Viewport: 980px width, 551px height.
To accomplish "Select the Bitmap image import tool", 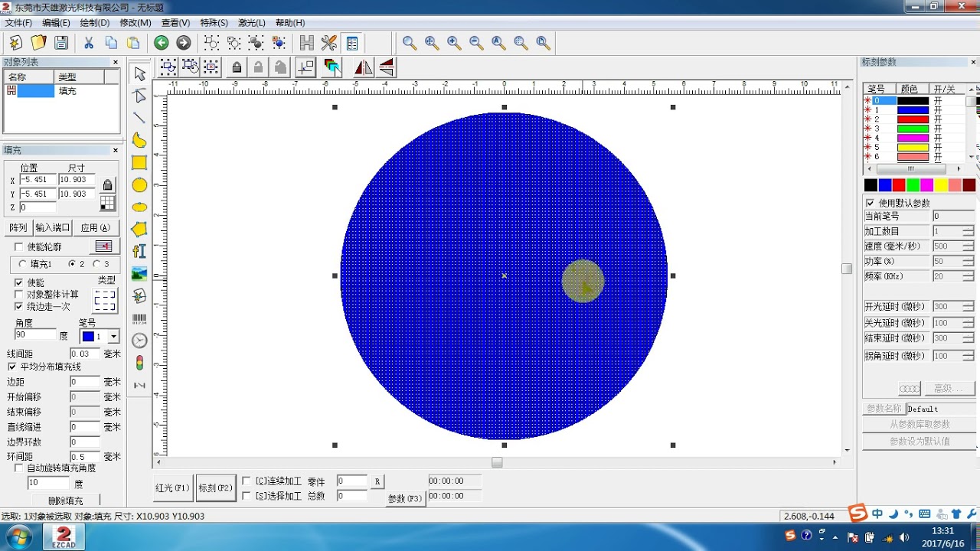I will pyautogui.click(x=139, y=273).
